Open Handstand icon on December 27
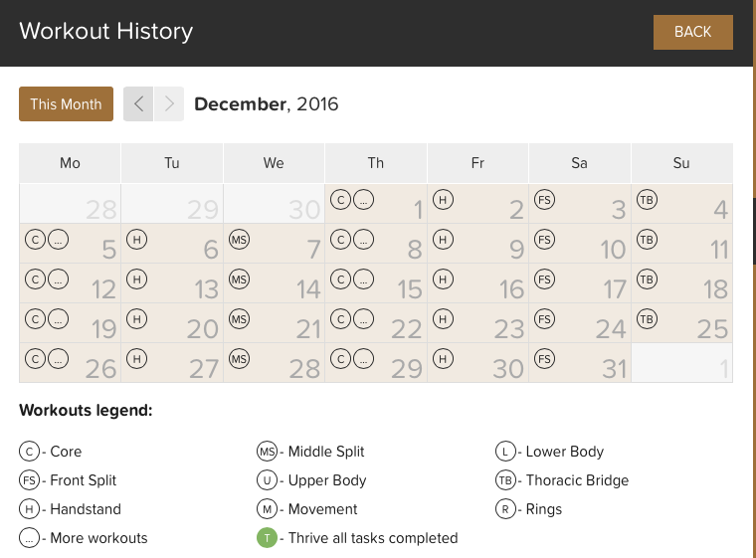Image resolution: width=756 pixels, height=558 pixels. click(x=137, y=359)
